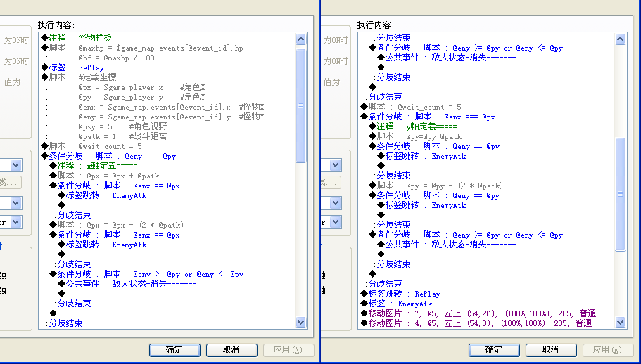Select the '@px = $game_player.x' line
The image size is (641, 364).
click(x=141, y=87)
